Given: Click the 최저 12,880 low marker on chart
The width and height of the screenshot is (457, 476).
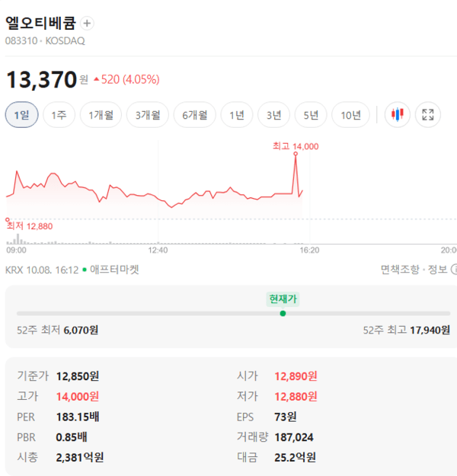Looking at the screenshot, I should click(8, 219).
